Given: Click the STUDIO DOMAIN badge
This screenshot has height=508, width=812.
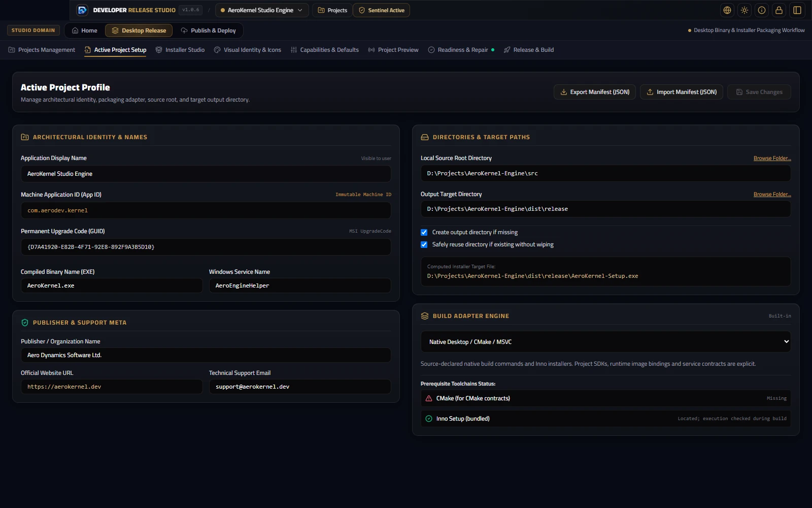Looking at the screenshot, I should pos(33,30).
